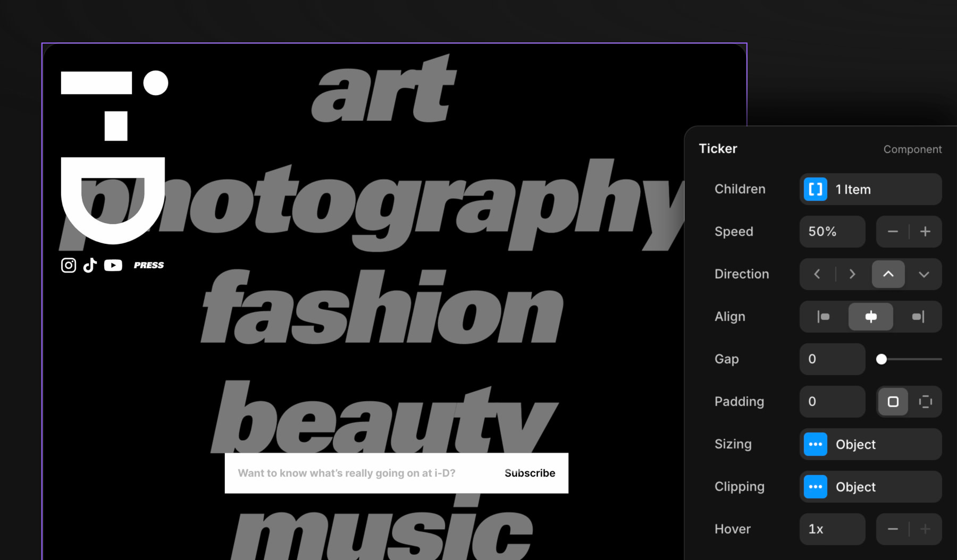Set ticker Direction to leftward
This screenshot has width=957, height=560.
point(817,274)
